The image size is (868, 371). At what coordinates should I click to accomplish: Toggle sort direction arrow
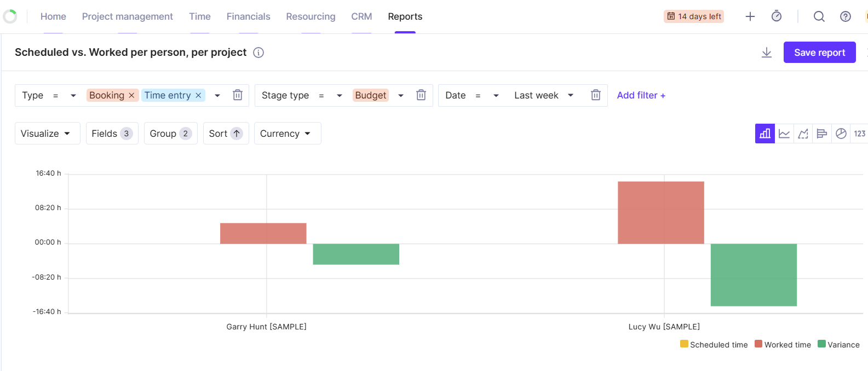(237, 134)
